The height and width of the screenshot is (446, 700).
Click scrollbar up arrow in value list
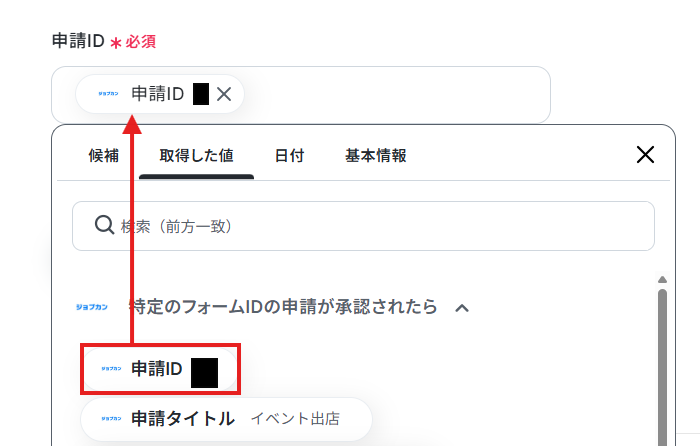click(x=662, y=279)
